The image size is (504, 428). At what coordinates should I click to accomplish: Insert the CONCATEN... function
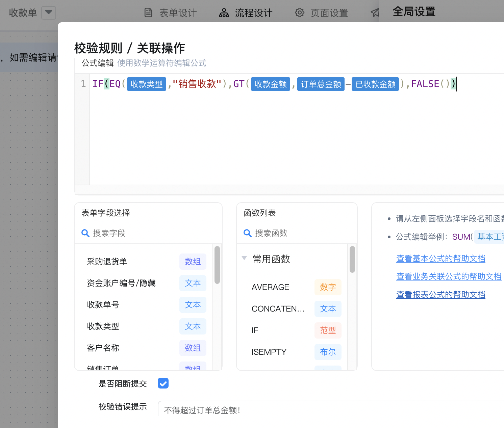pyautogui.click(x=278, y=309)
